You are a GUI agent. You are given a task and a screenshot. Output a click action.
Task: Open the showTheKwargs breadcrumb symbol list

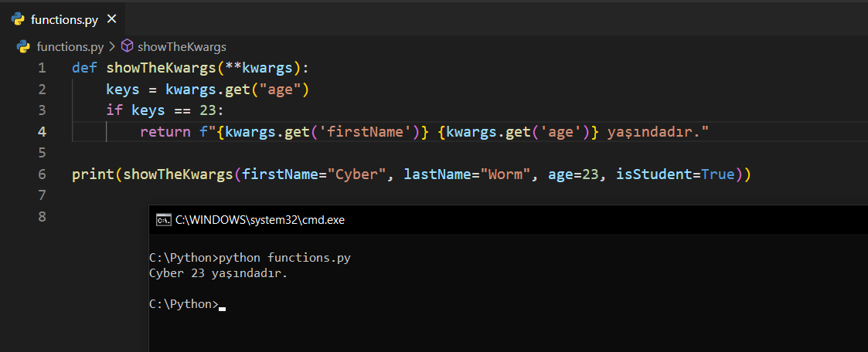(182, 46)
